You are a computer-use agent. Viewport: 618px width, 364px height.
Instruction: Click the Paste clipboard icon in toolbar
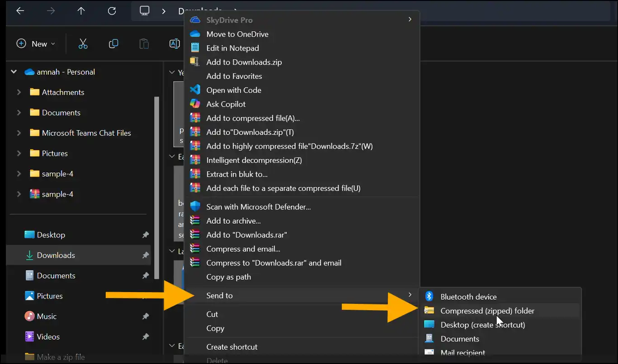click(x=144, y=44)
